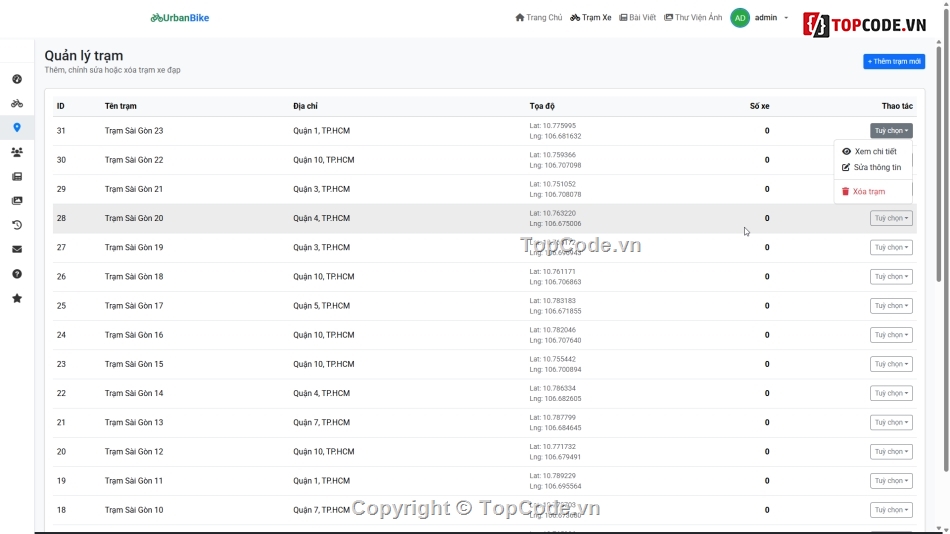Screen dimensions: 950x534
Task: Select the station location pin sidebar icon
Action: [x=17, y=128]
